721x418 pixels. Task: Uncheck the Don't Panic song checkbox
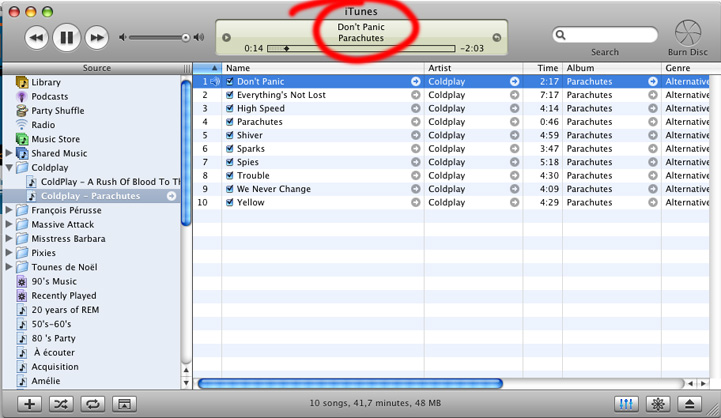(229, 82)
